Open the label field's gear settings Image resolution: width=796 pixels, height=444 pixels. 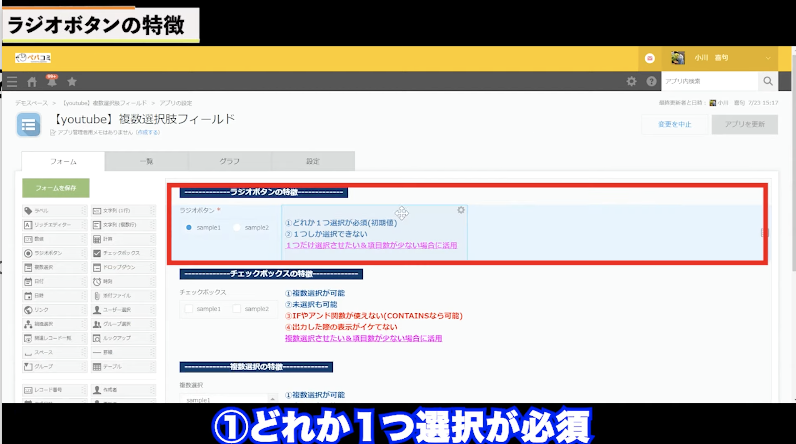(461, 210)
